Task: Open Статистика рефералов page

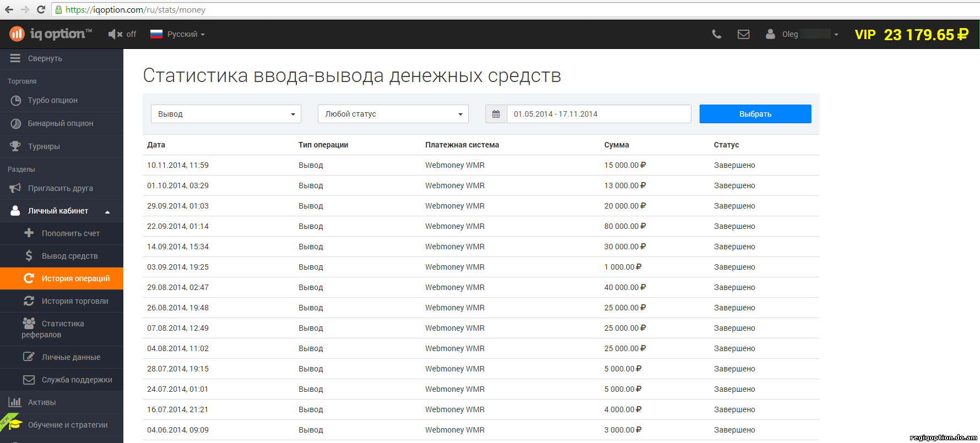Action: [x=62, y=329]
